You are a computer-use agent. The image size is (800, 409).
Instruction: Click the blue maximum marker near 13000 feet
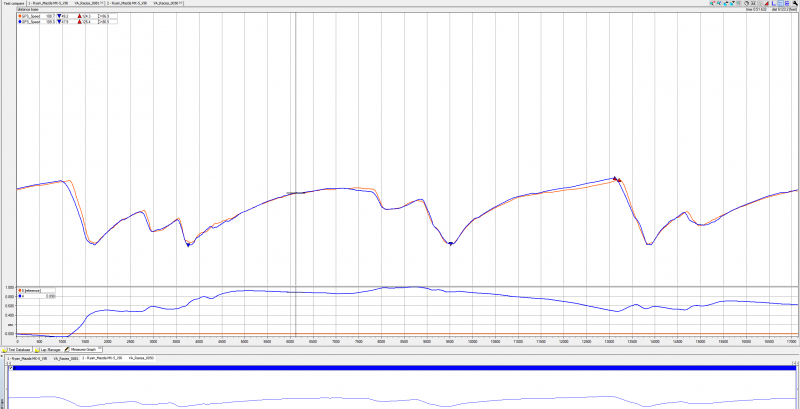[x=615, y=178]
